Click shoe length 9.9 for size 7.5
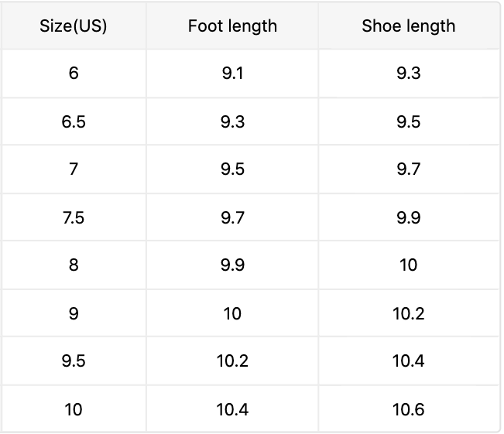 point(408,217)
